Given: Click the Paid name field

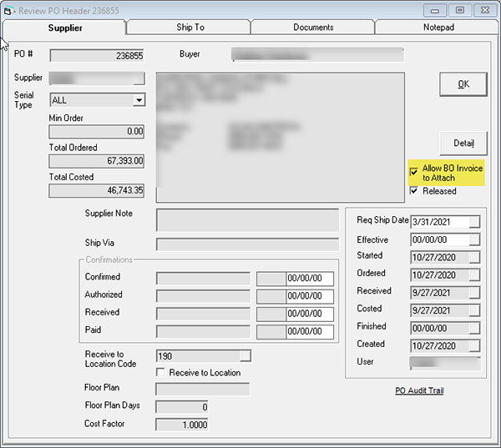Looking at the screenshot, I should tap(203, 331).
